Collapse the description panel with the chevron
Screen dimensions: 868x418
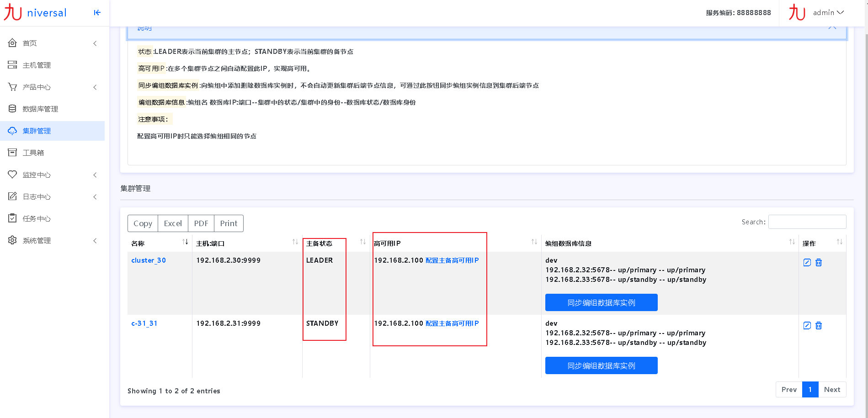tap(832, 28)
